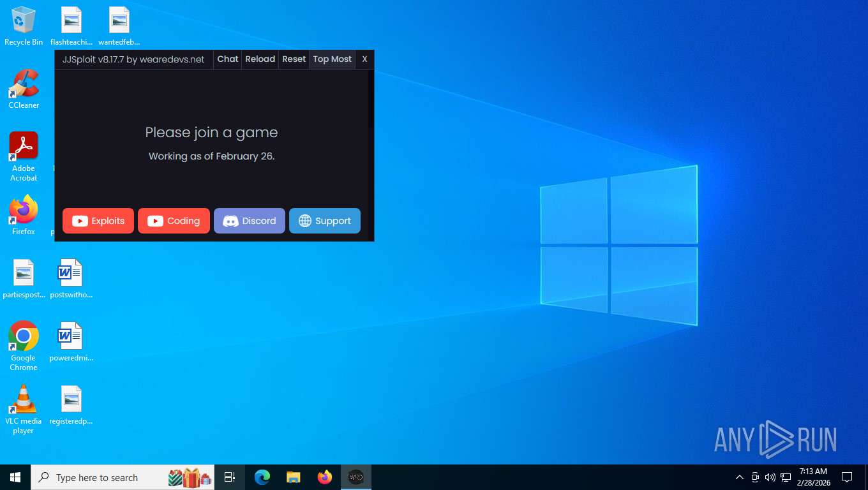Toggle the Top Most option

(x=333, y=59)
